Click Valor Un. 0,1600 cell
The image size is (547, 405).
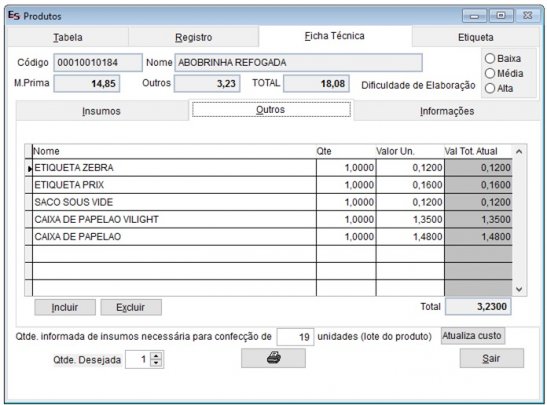[x=410, y=185]
